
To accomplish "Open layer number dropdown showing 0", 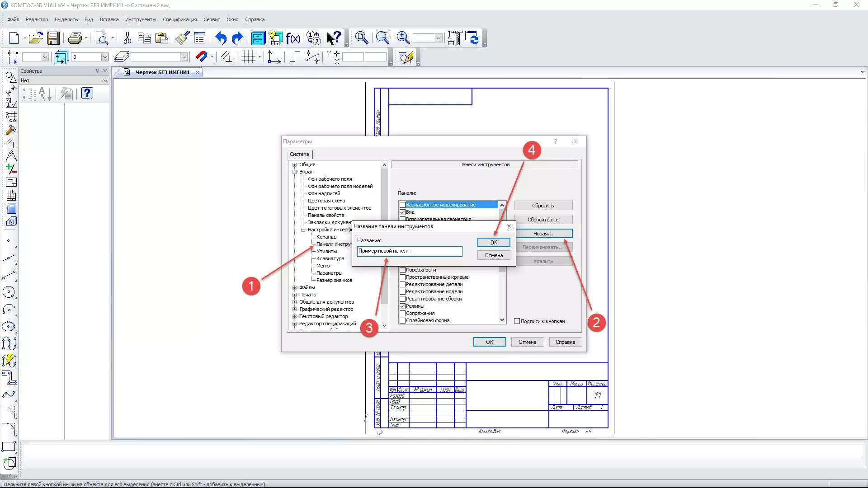I will tap(104, 57).
